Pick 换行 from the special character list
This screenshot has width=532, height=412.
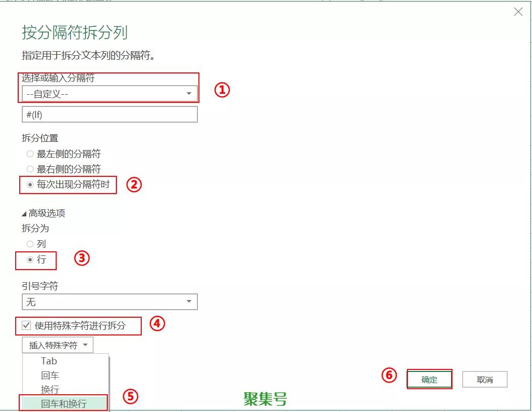pos(50,390)
